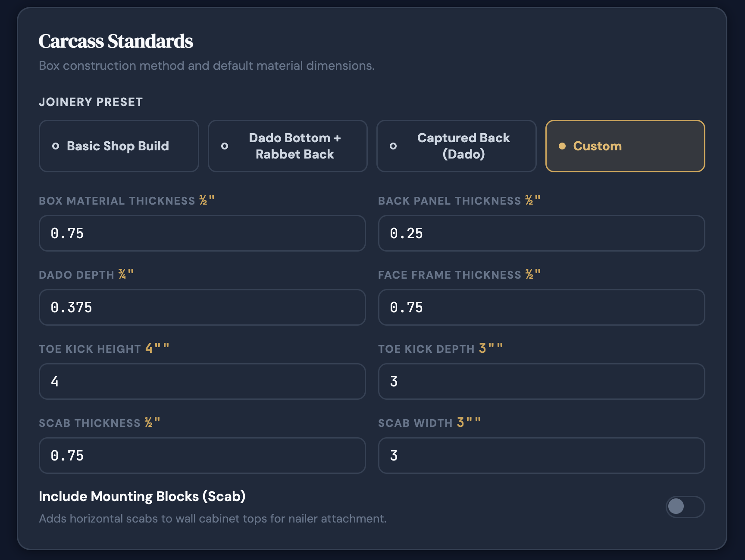Click the Toe Kick Height input field
The height and width of the screenshot is (560, 745).
tap(202, 382)
